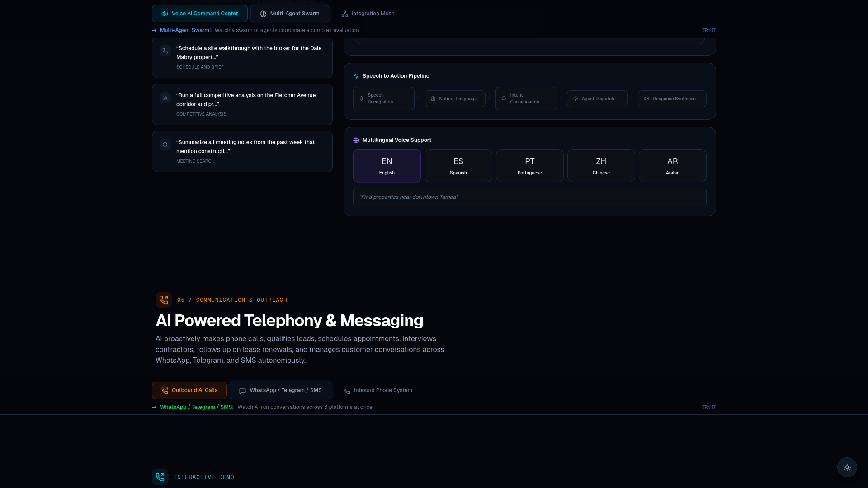Viewport: 868px width, 488px height.
Task: Switch to the Multi-Agent Swarm tab
Action: [x=289, y=14]
